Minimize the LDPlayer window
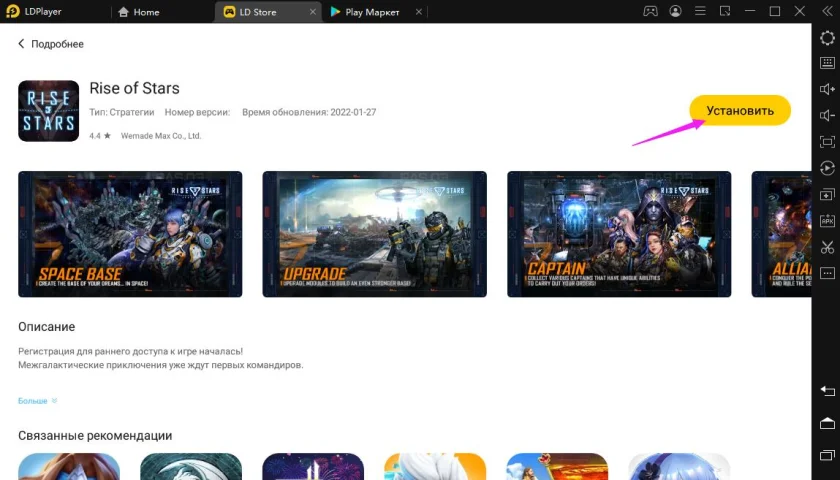Image resolution: width=840 pixels, height=480 pixels. (x=750, y=11)
